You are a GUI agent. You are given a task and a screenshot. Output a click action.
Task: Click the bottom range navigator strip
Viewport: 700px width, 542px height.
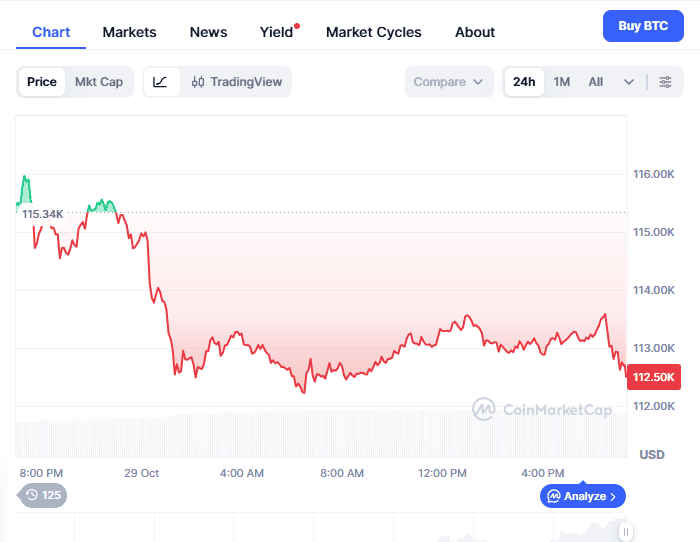pos(320,528)
